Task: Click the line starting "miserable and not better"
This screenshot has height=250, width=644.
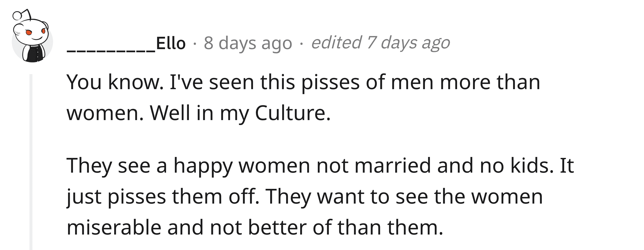Action: pos(254,227)
